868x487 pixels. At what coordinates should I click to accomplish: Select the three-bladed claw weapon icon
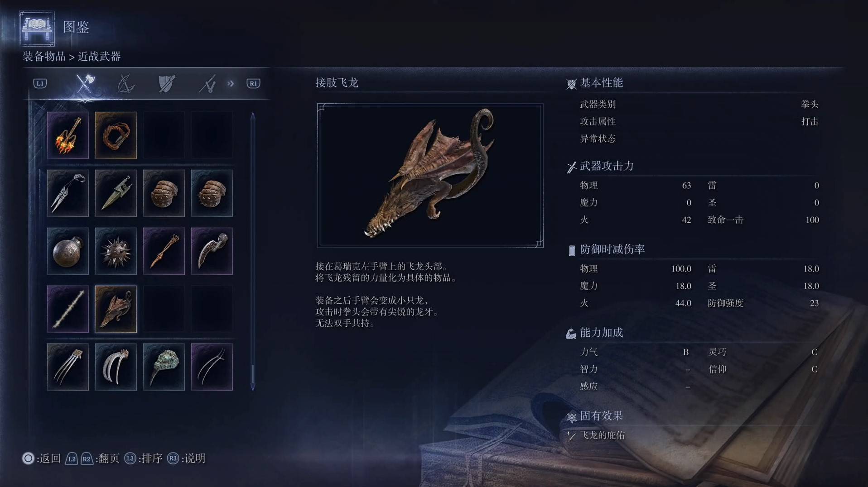pyautogui.click(x=68, y=367)
